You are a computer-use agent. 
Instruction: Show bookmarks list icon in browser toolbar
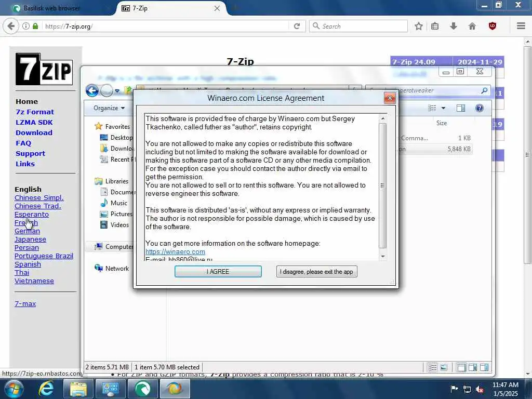(435, 26)
